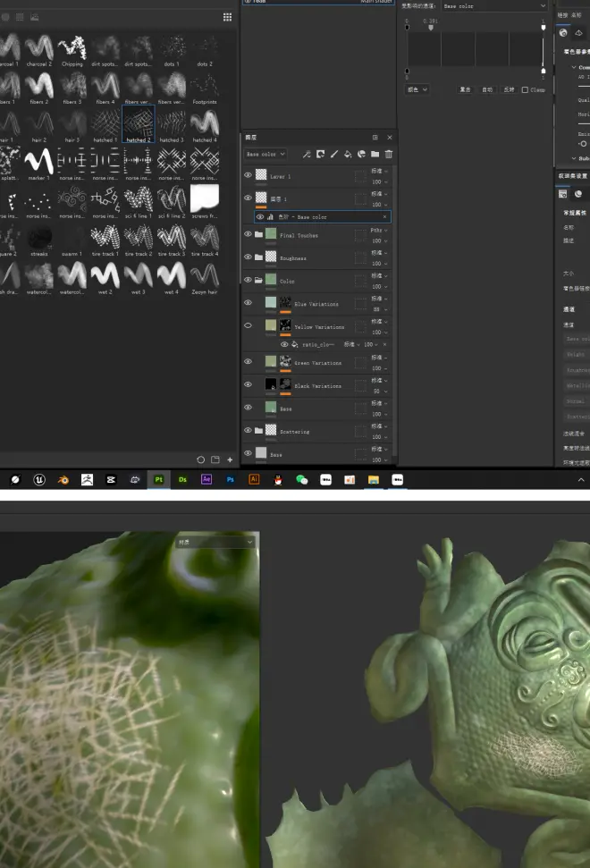Click the plus icon under brush library
Image resolution: width=590 pixels, height=868 pixels.
click(230, 459)
